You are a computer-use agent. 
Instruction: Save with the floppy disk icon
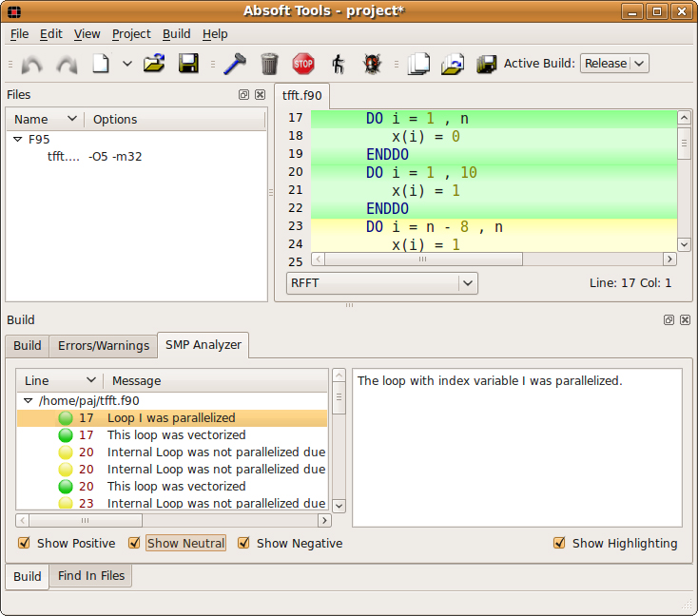188,64
